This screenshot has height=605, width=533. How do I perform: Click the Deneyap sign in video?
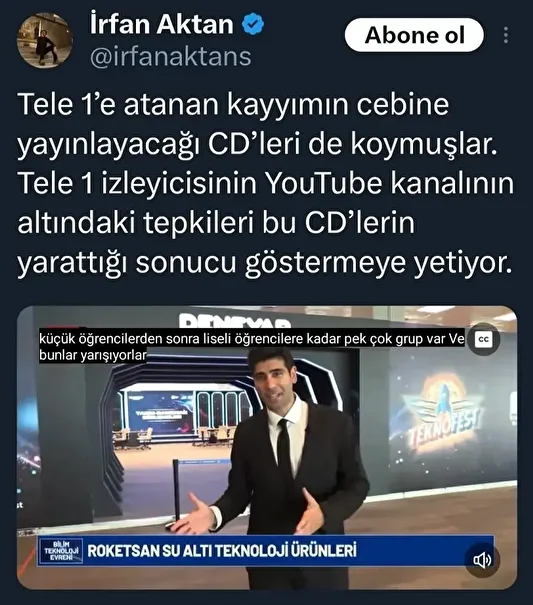tap(235, 320)
